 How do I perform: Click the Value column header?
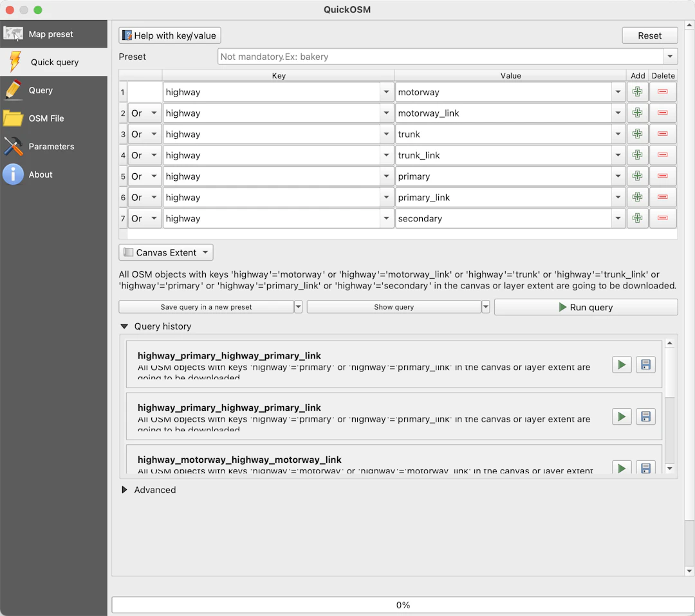[510, 75]
